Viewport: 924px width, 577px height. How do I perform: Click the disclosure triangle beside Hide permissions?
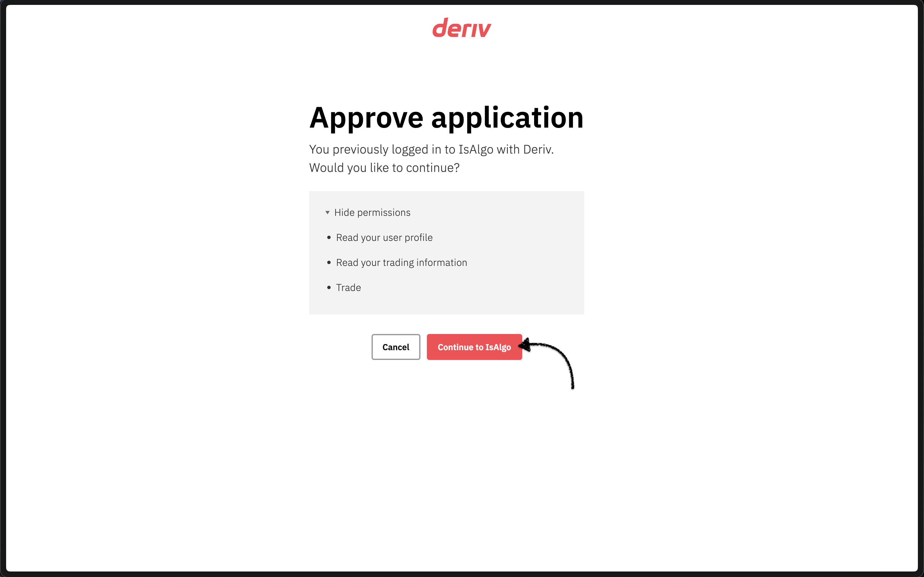[327, 212]
